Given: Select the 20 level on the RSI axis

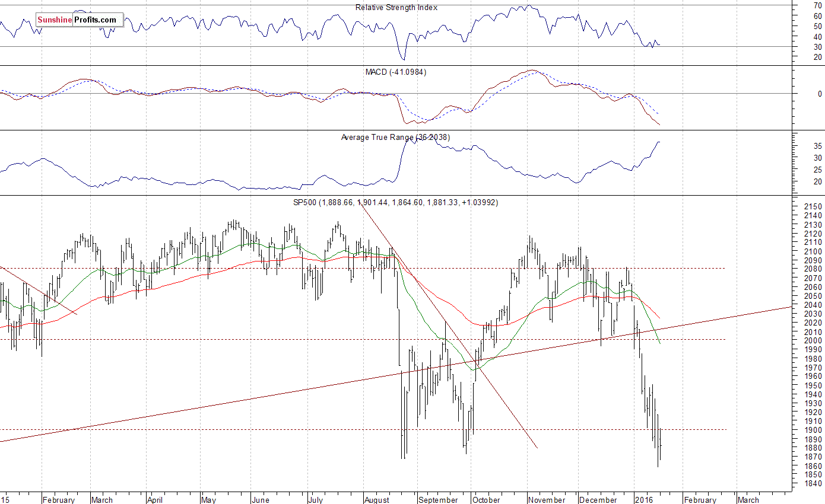Looking at the screenshot, I should 818,57.
